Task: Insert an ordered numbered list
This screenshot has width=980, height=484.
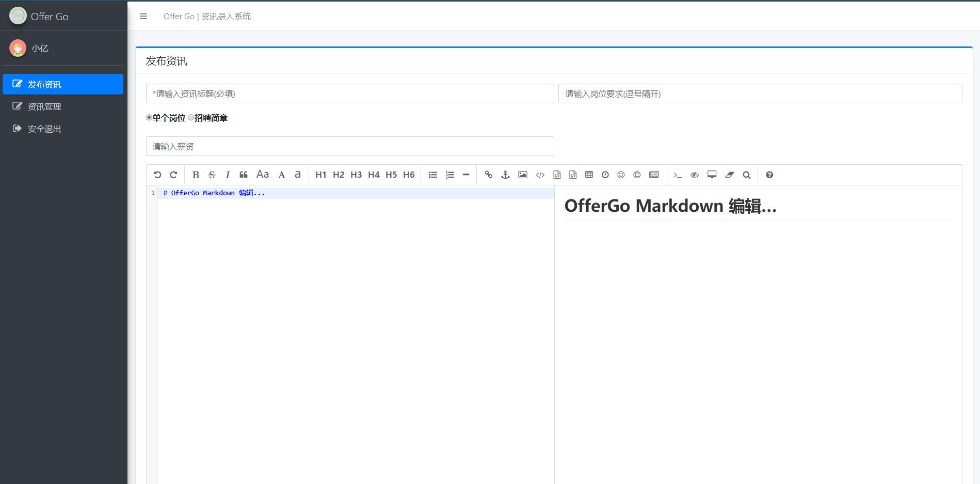Action: [x=450, y=175]
